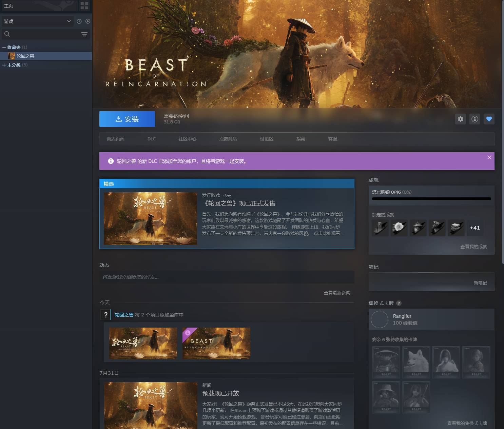504x429 pixels.
Task: Open the 社区中心 tab
Action: [188, 139]
